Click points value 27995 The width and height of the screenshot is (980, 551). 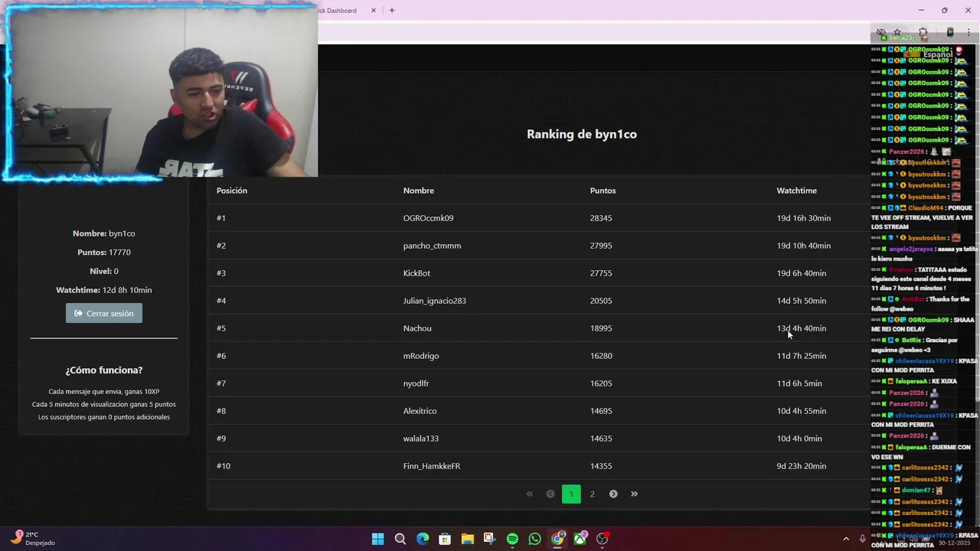tap(601, 246)
